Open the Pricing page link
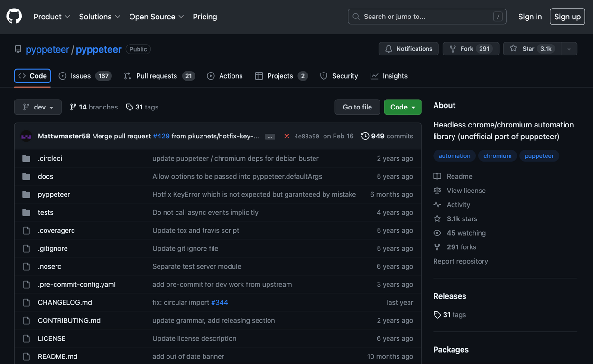 205,17
